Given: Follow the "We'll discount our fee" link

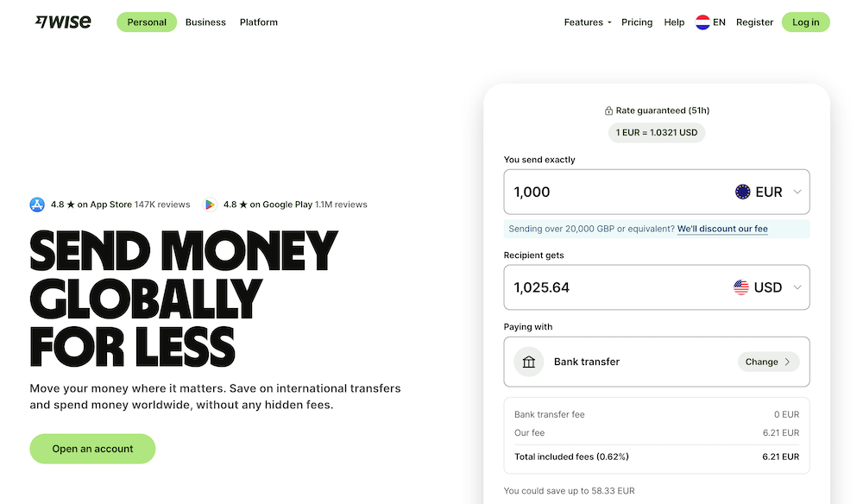Looking at the screenshot, I should [722, 229].
